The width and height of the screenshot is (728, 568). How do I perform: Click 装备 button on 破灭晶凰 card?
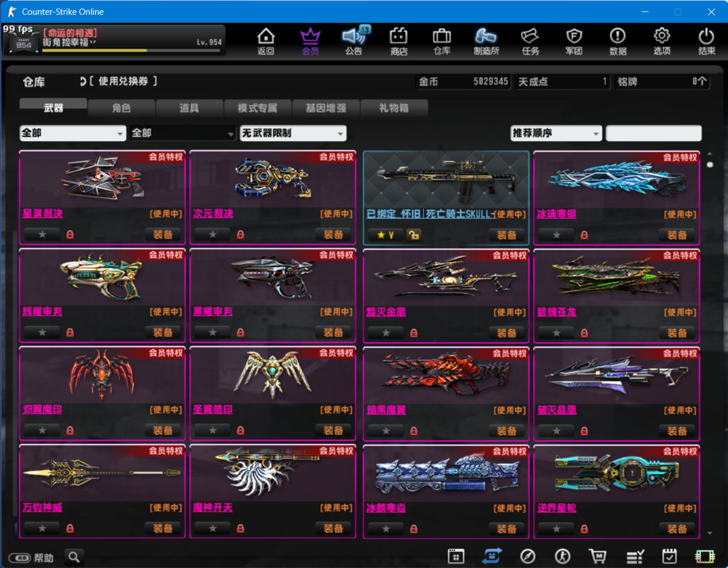point(677,431)
